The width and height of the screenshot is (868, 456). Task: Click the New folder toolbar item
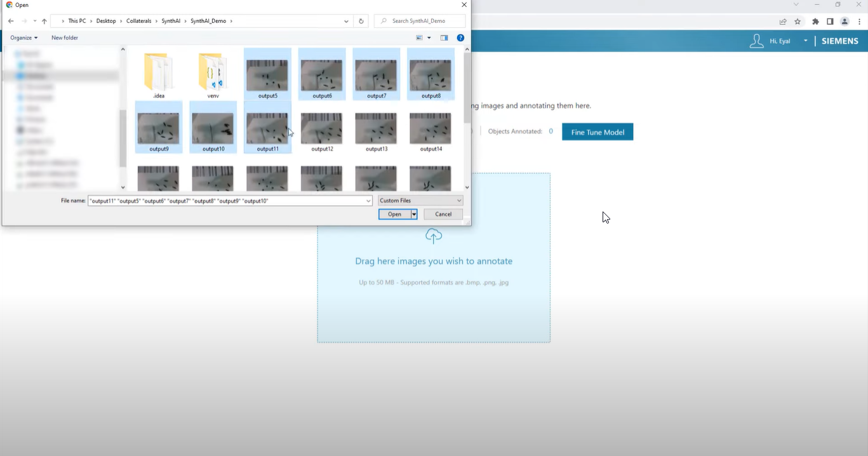pos(64,37)
